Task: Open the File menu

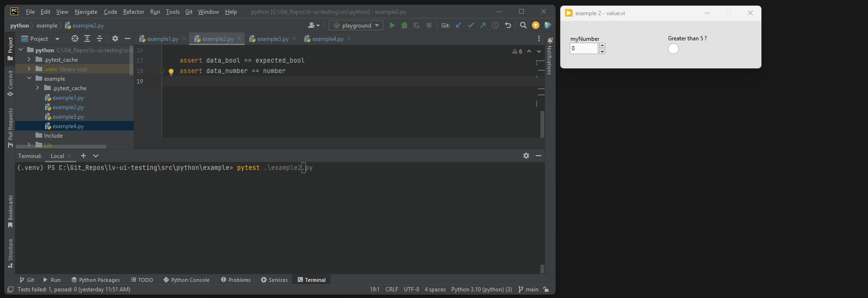Action: [30, 12]
